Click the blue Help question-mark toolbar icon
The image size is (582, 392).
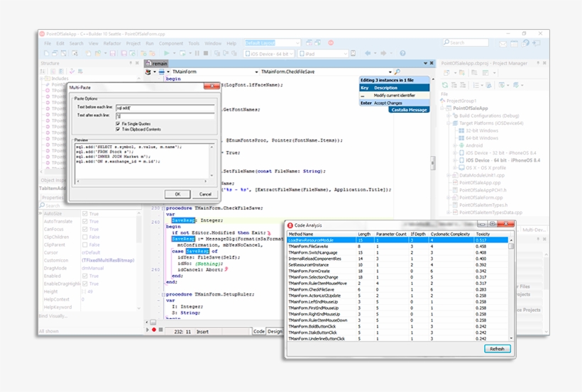click(402, 53)
